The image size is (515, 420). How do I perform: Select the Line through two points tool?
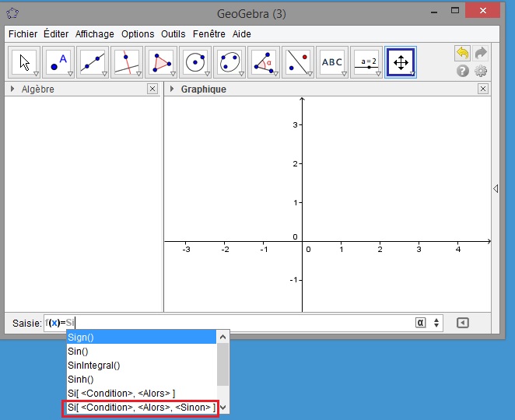(x=93, y=62)
